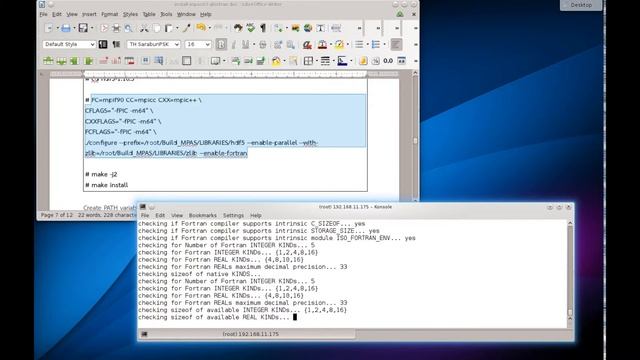Click the table Borders icon

[308, 61]
